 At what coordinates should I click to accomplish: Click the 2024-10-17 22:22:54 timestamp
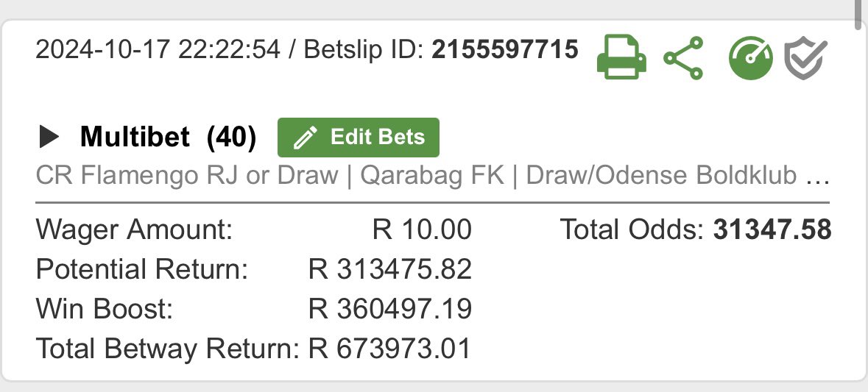point(158,50)
